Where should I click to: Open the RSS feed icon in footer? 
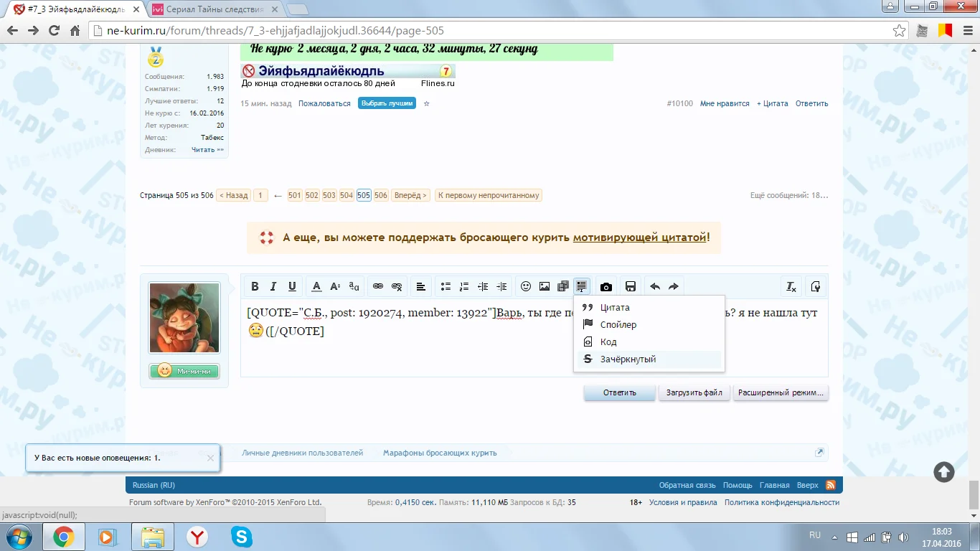[831, 485]
